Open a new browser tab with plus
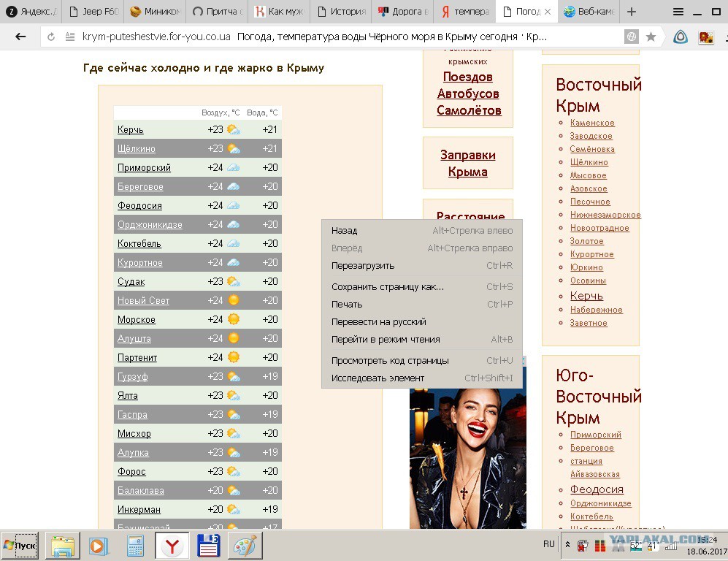Image resolution: width=728 pixels, height=561 pixels. (632, 12)
